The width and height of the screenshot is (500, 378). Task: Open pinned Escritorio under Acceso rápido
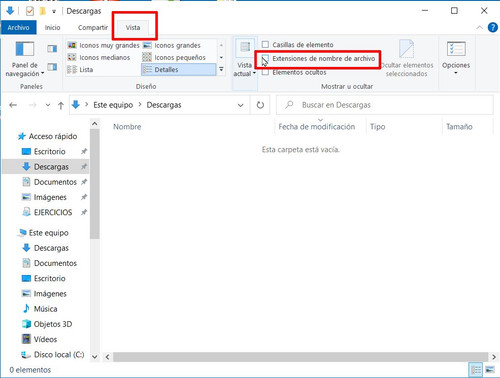(49, 151)
